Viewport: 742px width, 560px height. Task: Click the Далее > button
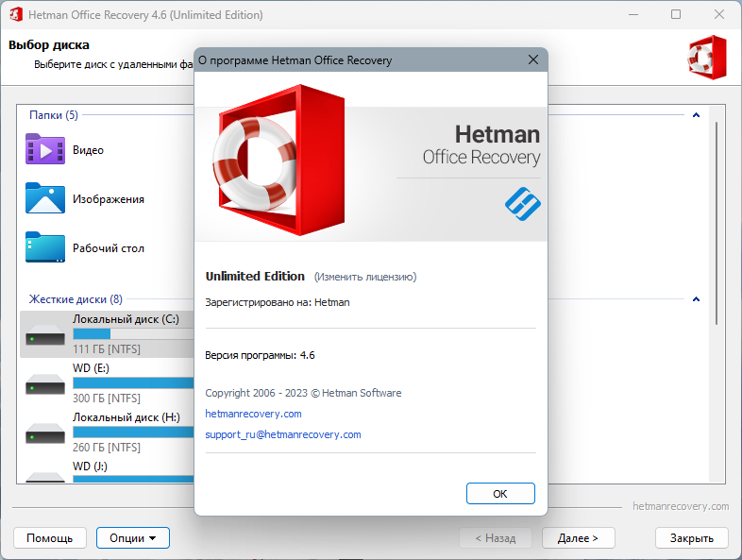click(x=579, y=538)
